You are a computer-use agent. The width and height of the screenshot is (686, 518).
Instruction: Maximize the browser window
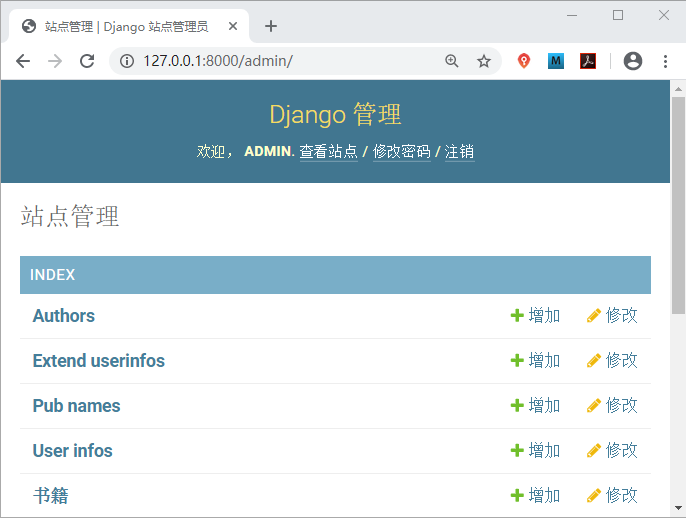tap(618, 15)
